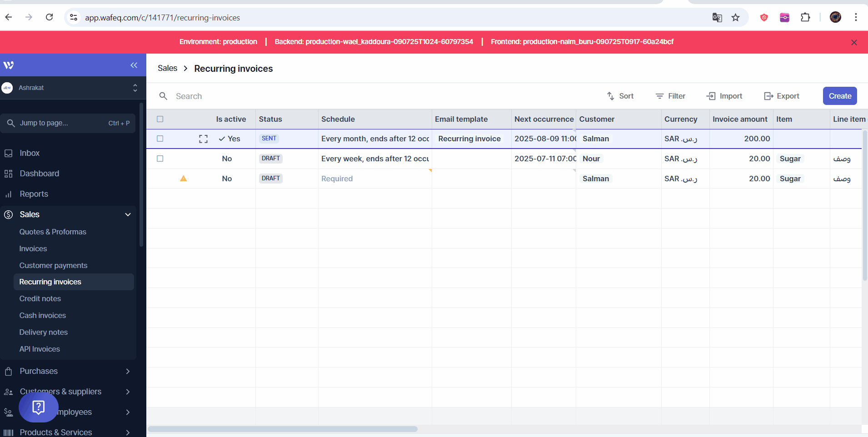The width and height of the screenshot is (868, 437).
Task: Toggle the select-all checkbox in header
Action: pos(160,119)
